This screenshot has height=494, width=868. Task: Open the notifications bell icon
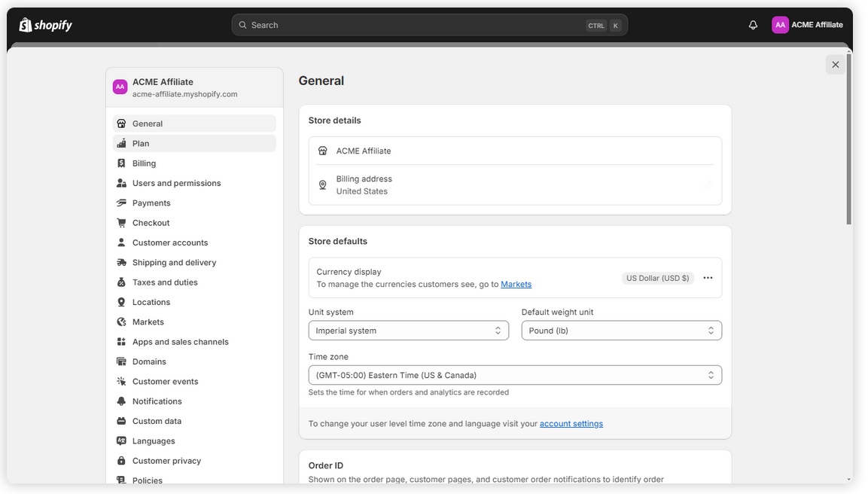tap(753, 25)
